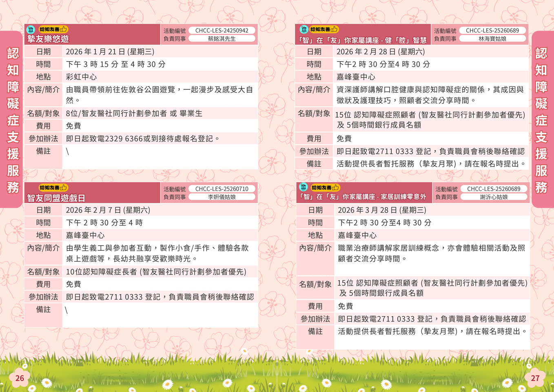554x392 pixels.
Task: Click the 認知友善 badge on the 家居訓練零意外 card
Action: (x=325, y=188)
